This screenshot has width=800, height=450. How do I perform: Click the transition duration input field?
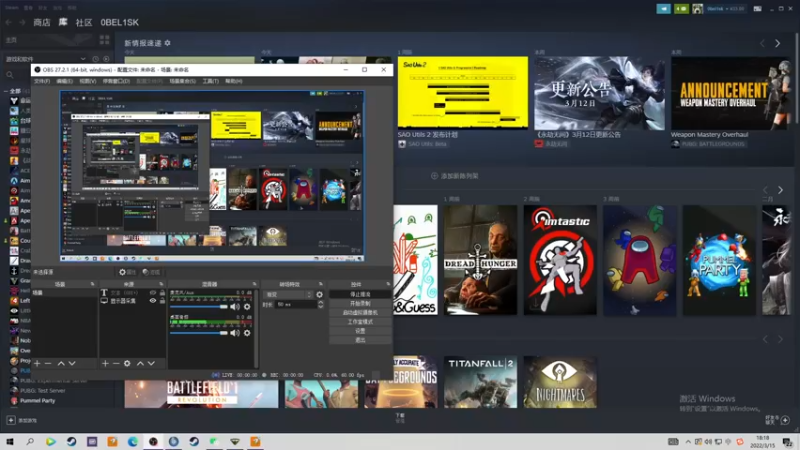click(x=296, y=304)
